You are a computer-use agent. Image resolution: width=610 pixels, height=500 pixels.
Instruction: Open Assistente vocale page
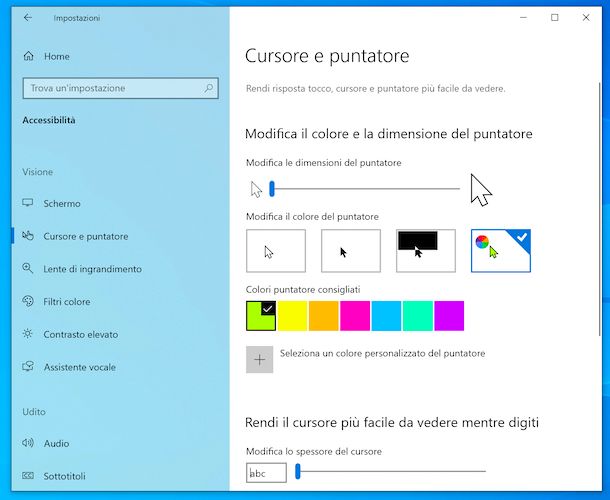(x=121, y=367)
